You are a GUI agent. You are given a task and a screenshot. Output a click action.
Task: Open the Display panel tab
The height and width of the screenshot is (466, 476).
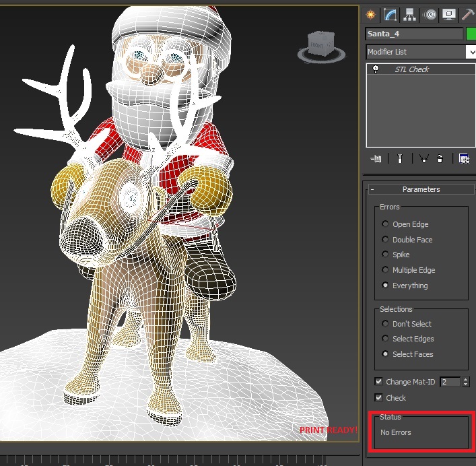point(449,15)
